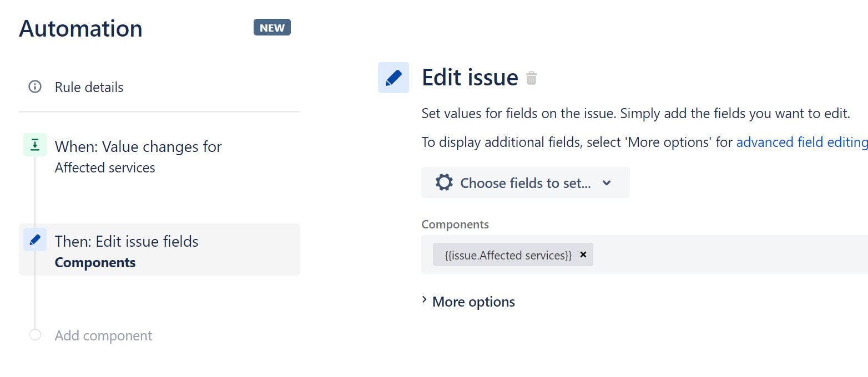Click the issue.Affected services tag text
The image size is (868, 377).
[x=508, y=255]
